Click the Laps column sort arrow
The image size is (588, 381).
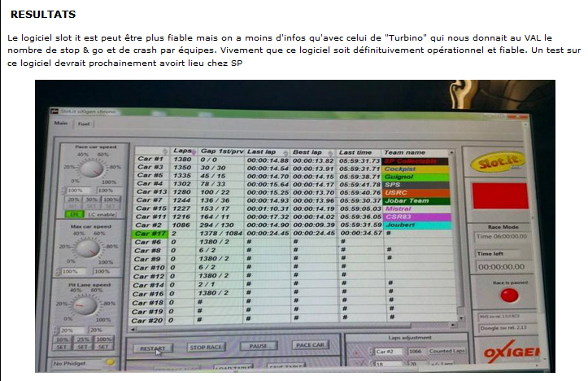[x=194, y=151]
